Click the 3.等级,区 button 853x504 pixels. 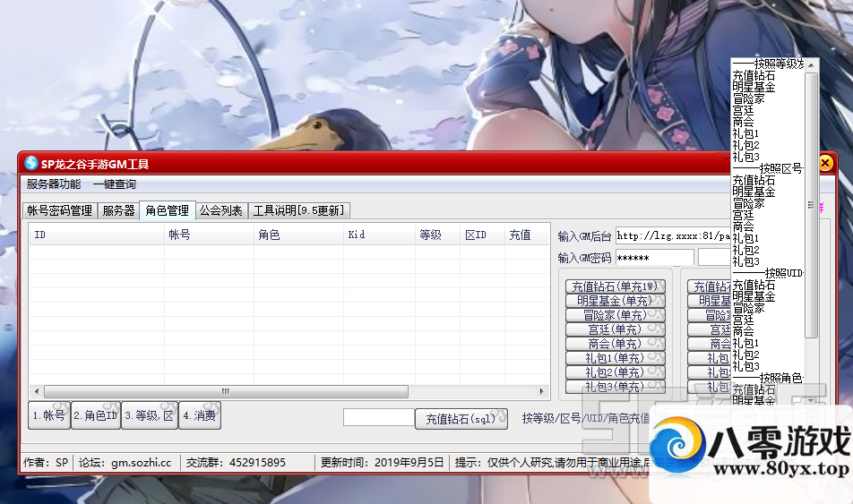click(150, 415)
